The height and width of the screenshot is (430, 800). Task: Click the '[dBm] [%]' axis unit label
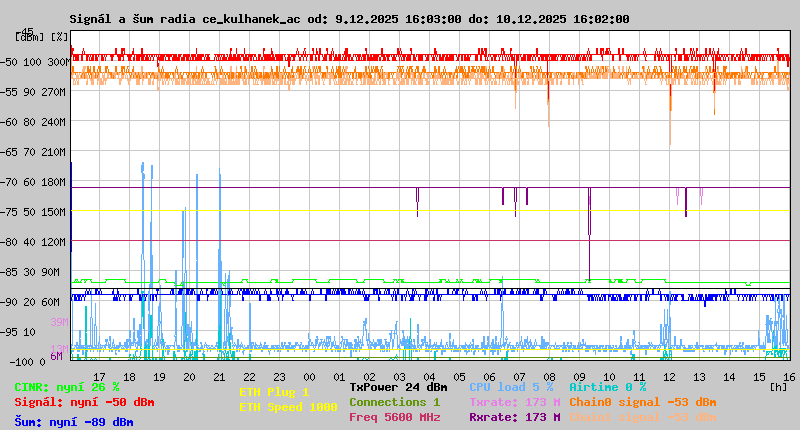[41, 37]
